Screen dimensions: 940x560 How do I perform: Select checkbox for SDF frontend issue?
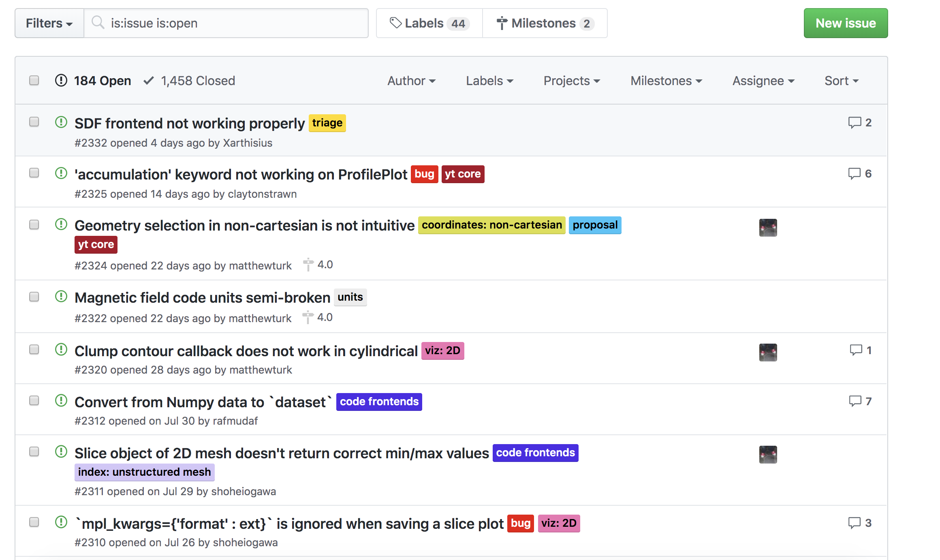pyautogui.click(x=34, y=122)
